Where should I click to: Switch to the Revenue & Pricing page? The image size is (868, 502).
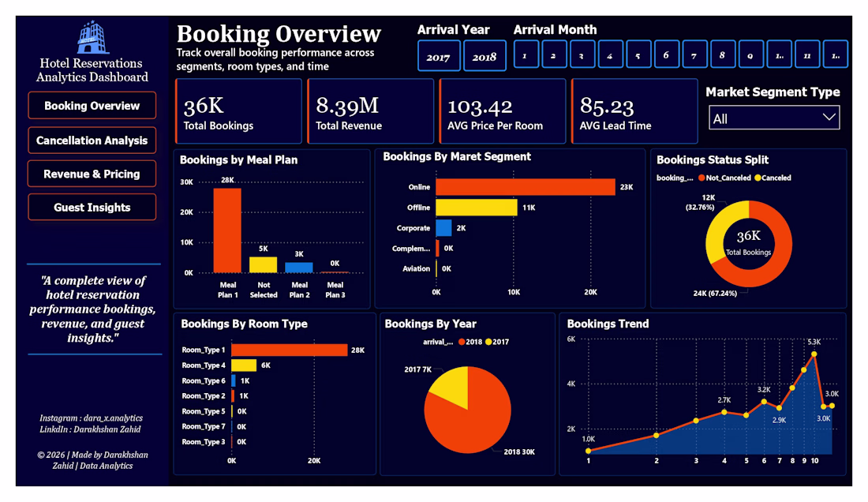(x=92, y=174)
